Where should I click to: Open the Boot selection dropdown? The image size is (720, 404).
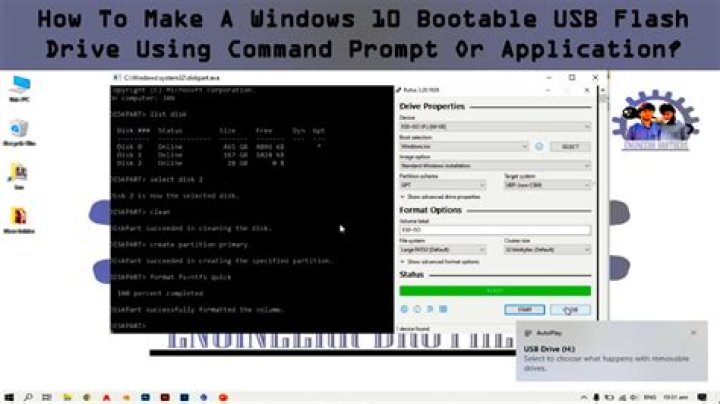click(464, 146)
